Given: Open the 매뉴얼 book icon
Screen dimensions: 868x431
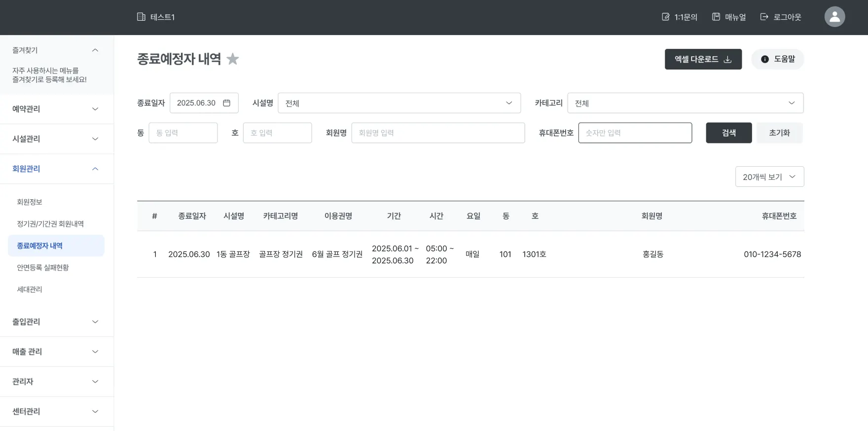Looking at the screenshot, I should [716, 17].
